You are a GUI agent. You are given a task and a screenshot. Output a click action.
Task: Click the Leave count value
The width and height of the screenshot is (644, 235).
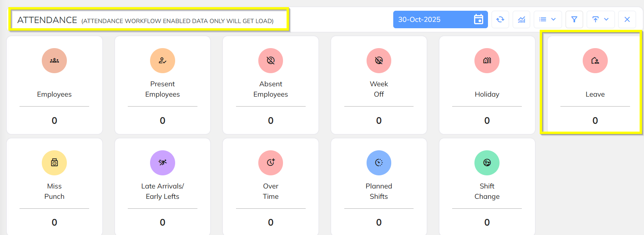pyautogui.click(x=595, y=120)
